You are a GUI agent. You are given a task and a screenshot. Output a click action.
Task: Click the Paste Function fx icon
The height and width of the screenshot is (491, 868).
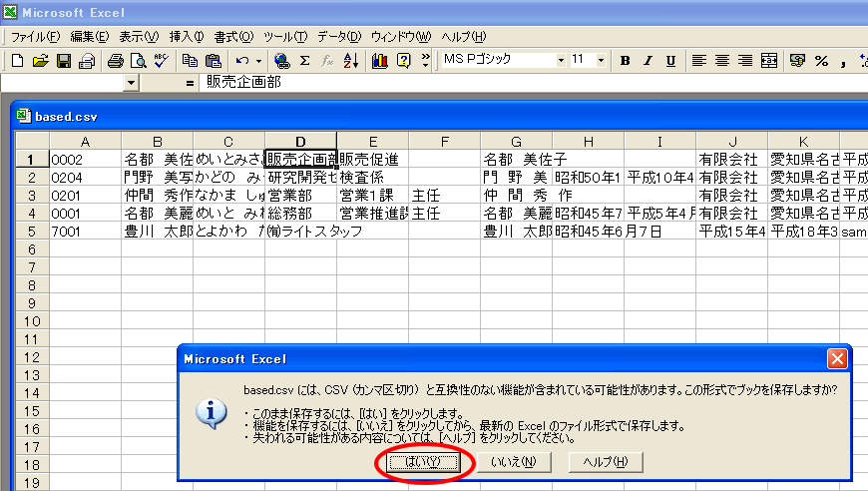point(327,61)
